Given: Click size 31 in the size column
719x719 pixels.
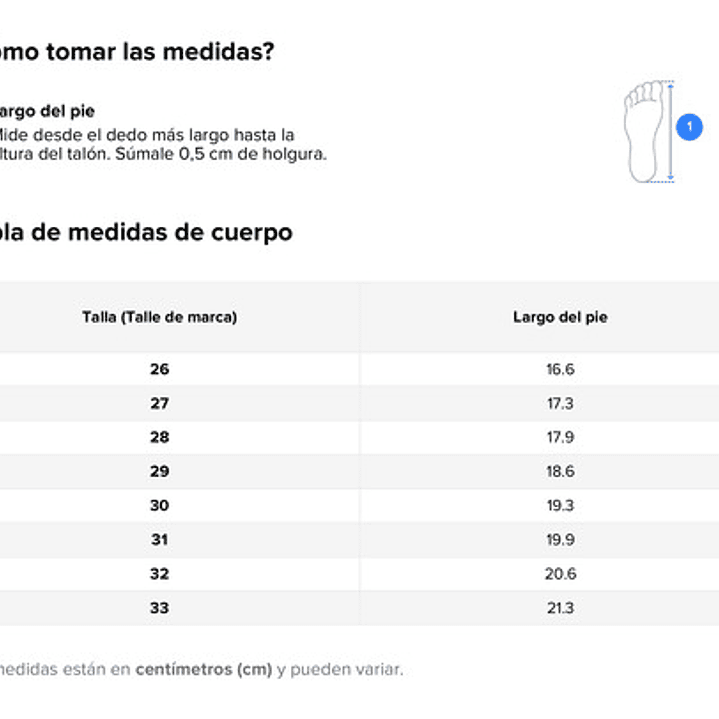Looking at the screenshot, I should point(159,539).
